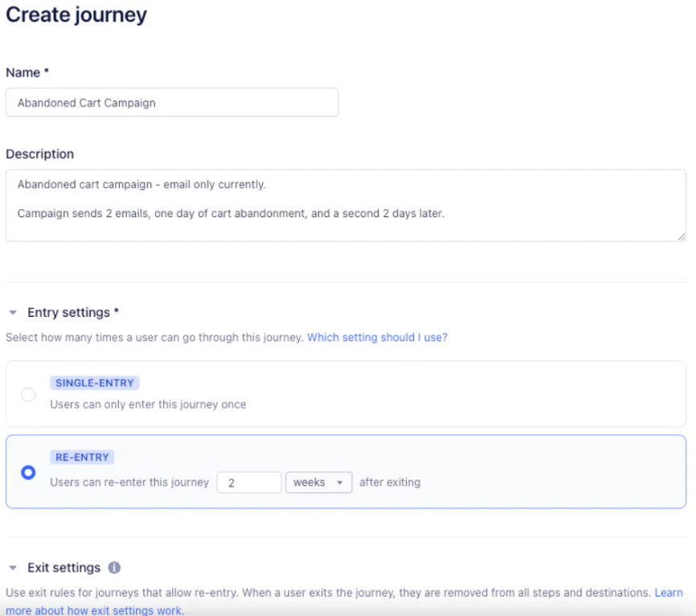Click the Exit settings section title

click(x=63, y=568)
